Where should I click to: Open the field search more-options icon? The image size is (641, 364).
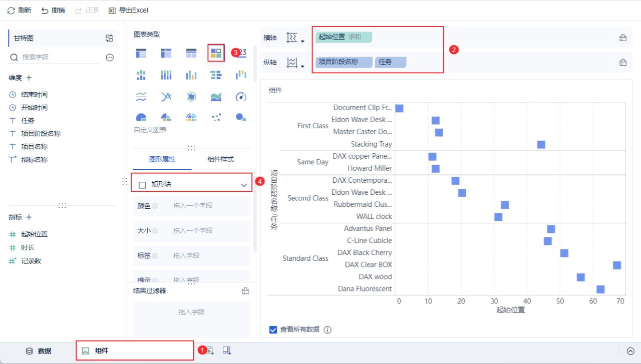click(x=110, y=58)
